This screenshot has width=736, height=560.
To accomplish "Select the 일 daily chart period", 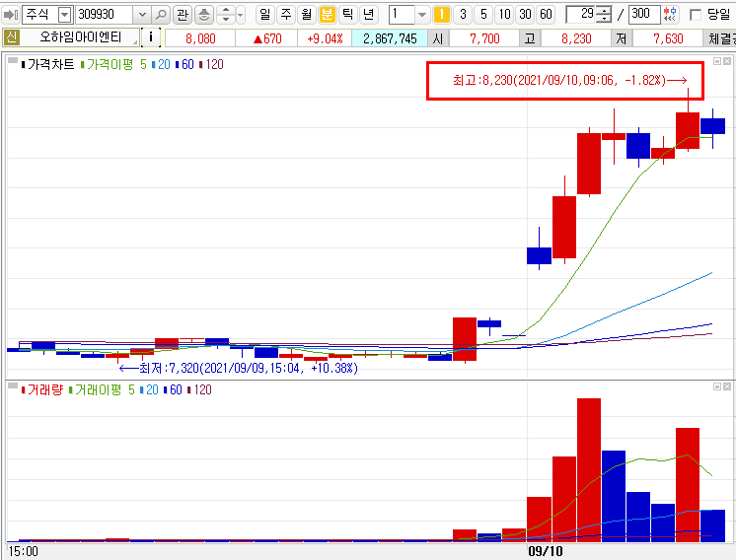I will point(265,14).
